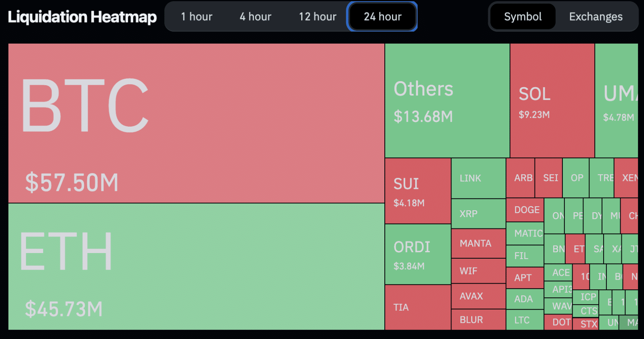
Task: Click the STX tile
Action: 586,324
